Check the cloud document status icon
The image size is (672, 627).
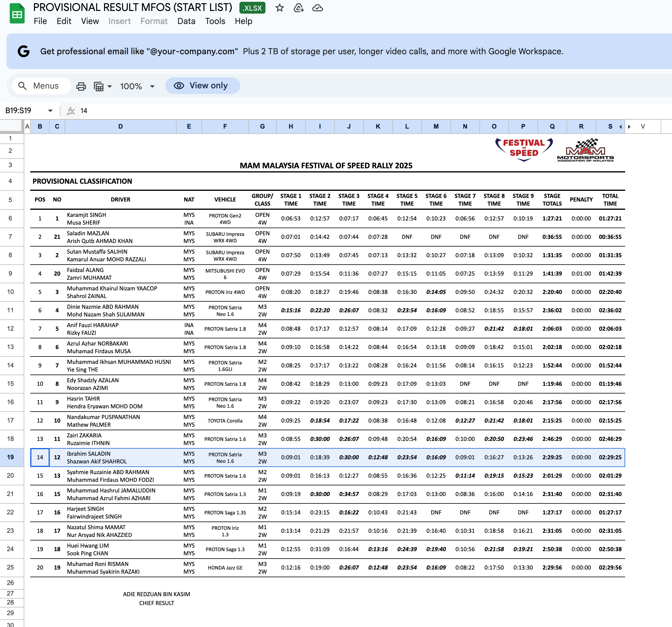(317, 8)
